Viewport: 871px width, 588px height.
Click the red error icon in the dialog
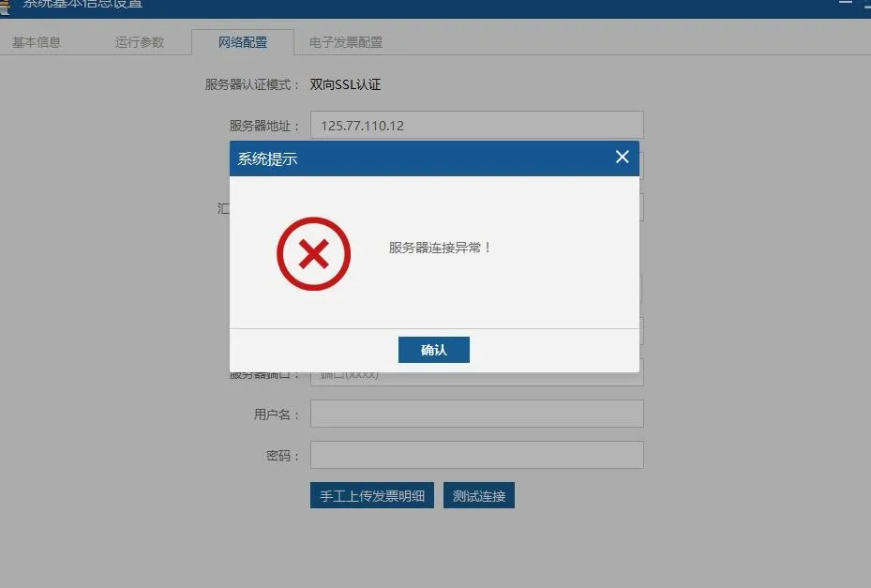(x=314, y=253)
